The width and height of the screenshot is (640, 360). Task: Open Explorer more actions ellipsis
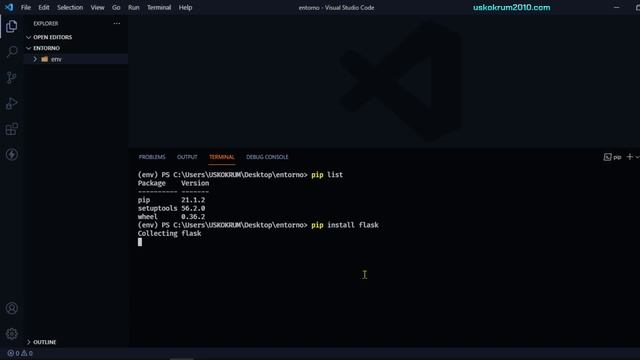(x=117, y=24)
